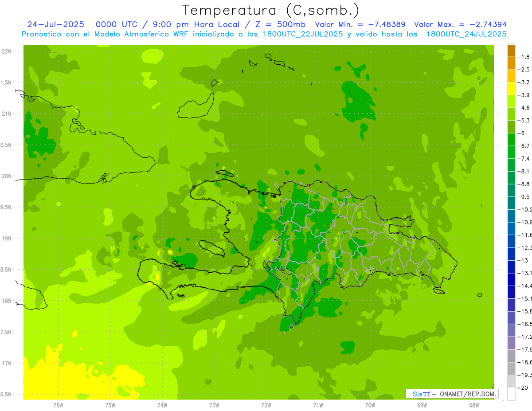Click the 'Valor Max. = -2.74394' readout
This screenshot has width=532, height=411.
[x=461, y=24]
